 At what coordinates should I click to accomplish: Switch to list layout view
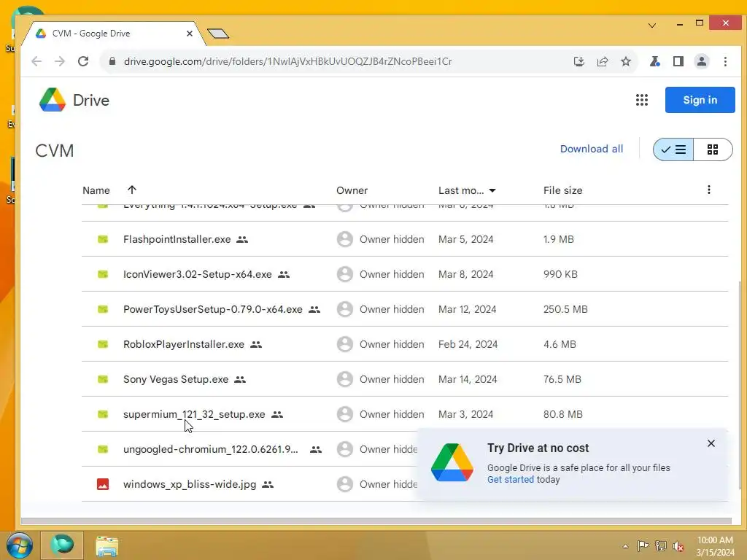click(673, 149)
